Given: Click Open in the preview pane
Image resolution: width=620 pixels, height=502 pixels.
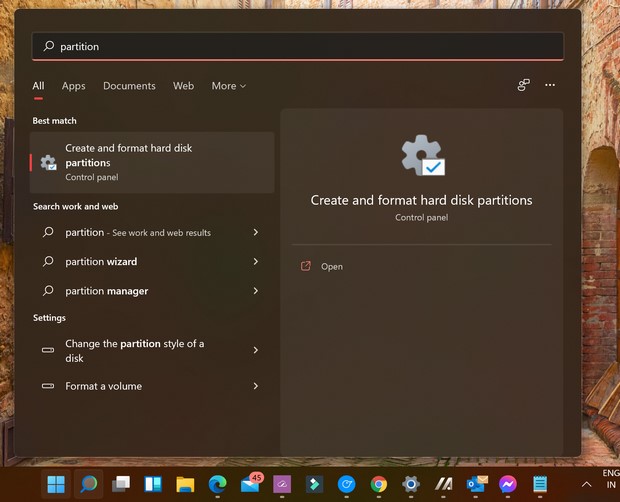Looking at the screenshot, I should [331, 267].
